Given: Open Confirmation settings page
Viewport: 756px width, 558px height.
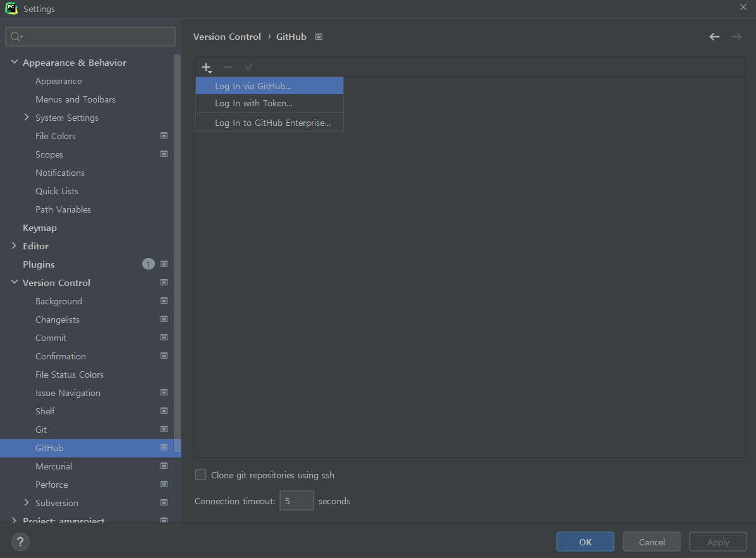Looking at the screenshot, I should point(60,356).
